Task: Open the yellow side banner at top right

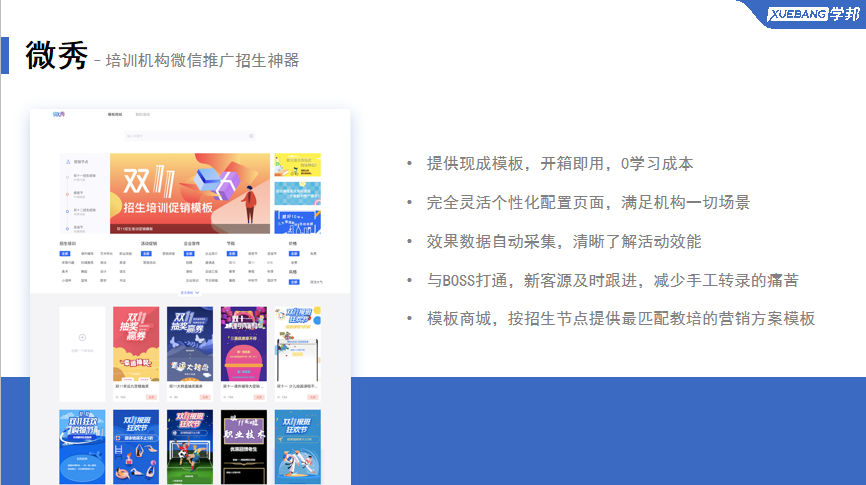Action: [x=297, y=165]
